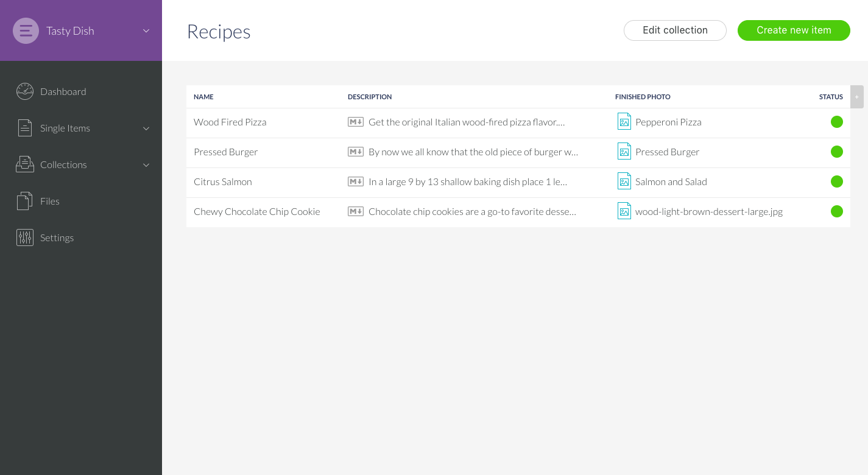Expand the Single Items submenu chevron
Image resolution: width=868 pixels, height=475 pixels.
coord(146,128)
